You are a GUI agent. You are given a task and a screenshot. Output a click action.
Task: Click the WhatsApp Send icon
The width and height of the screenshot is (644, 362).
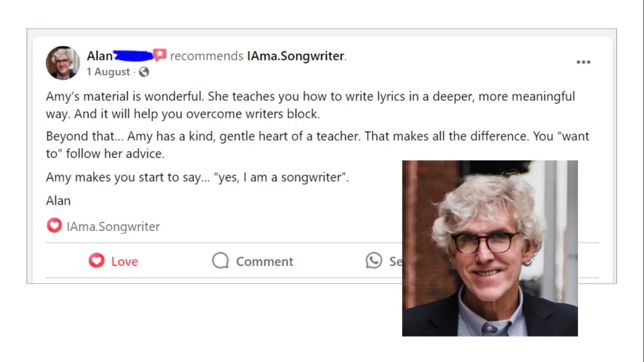pyautogui.click(x=374, y=260)
